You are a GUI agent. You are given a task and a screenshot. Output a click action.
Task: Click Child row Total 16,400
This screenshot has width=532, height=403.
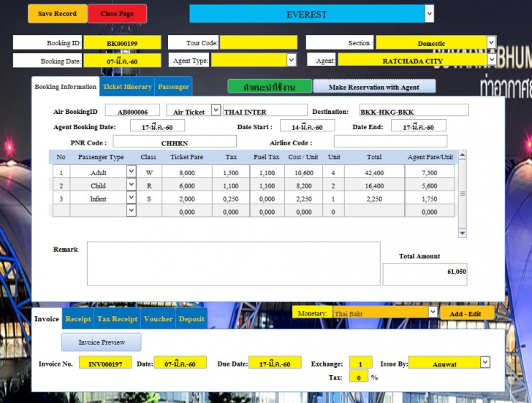[x=374, y=185]
